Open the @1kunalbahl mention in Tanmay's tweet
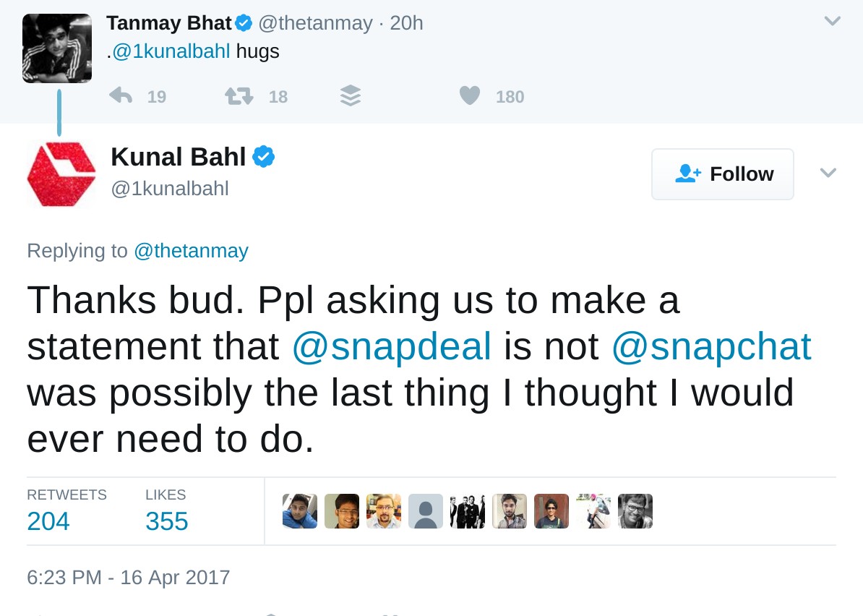This screenshot has width=863, height=616. click(171, 51)
